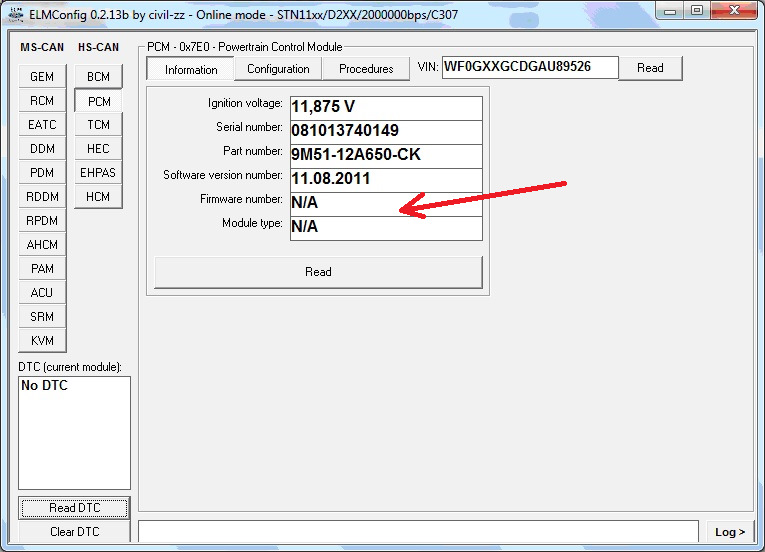Select the EATC module button
765x552 pixels.
click(42, 124)
